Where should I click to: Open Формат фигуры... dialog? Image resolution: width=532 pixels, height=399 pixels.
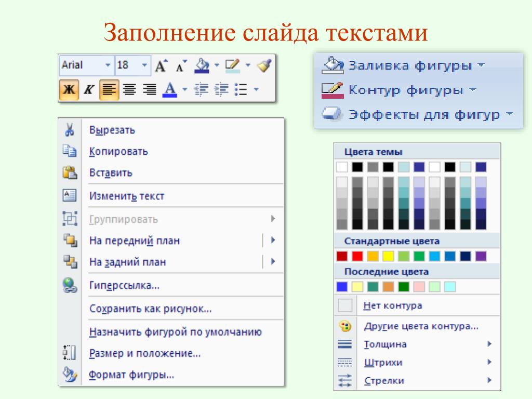tap(171, 375)
